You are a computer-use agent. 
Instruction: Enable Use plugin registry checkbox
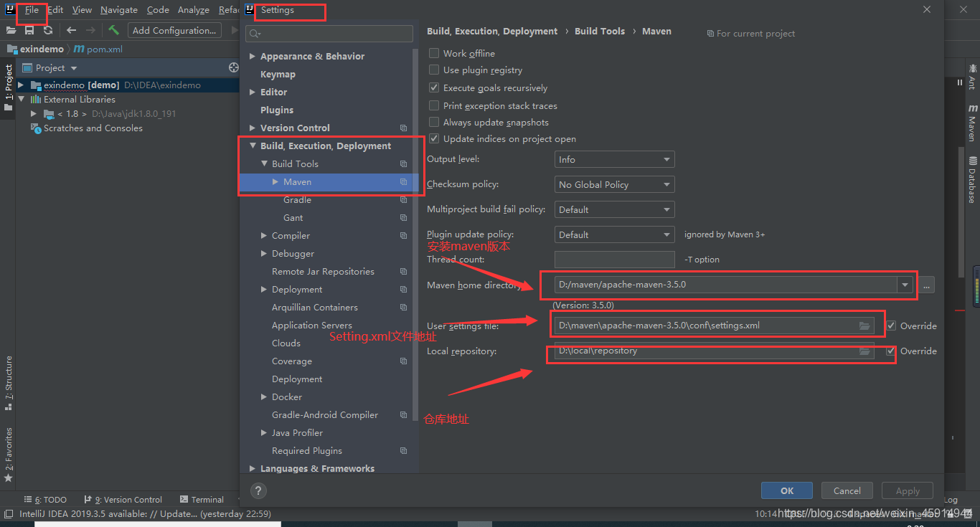[x=434, y=70]
